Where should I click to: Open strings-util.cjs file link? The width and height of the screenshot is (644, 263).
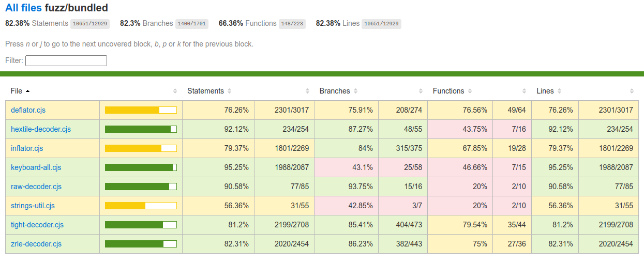(x=33, y=206)
